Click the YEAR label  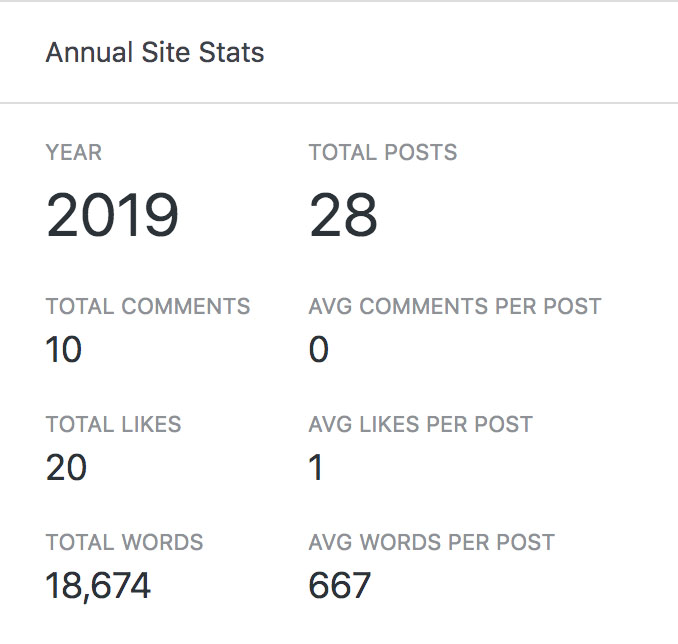(74, 153)
